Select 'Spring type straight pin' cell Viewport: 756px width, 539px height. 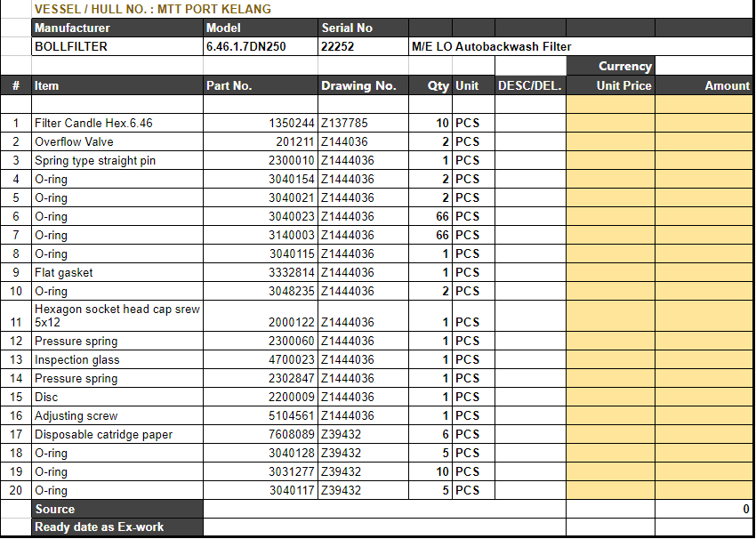[117, 160]
